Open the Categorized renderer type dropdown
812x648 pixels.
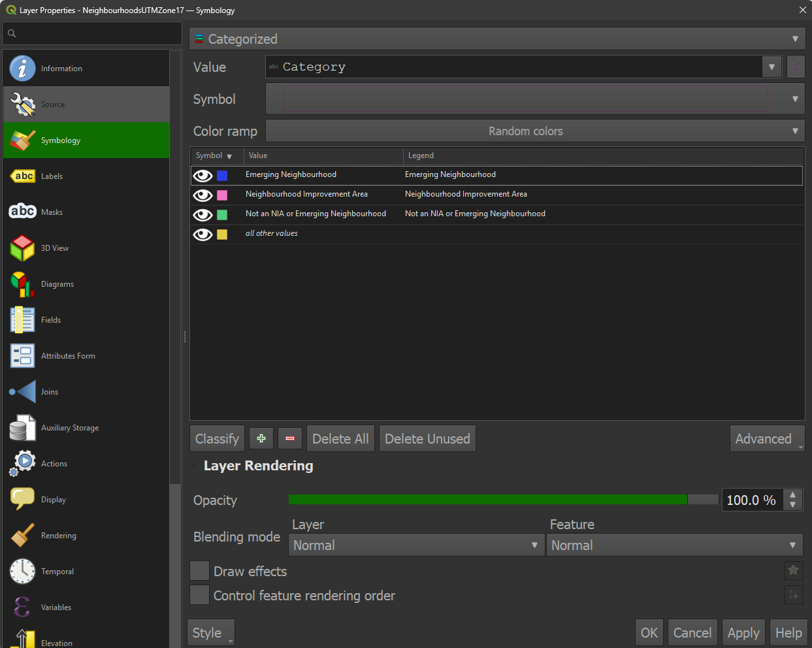497,39
